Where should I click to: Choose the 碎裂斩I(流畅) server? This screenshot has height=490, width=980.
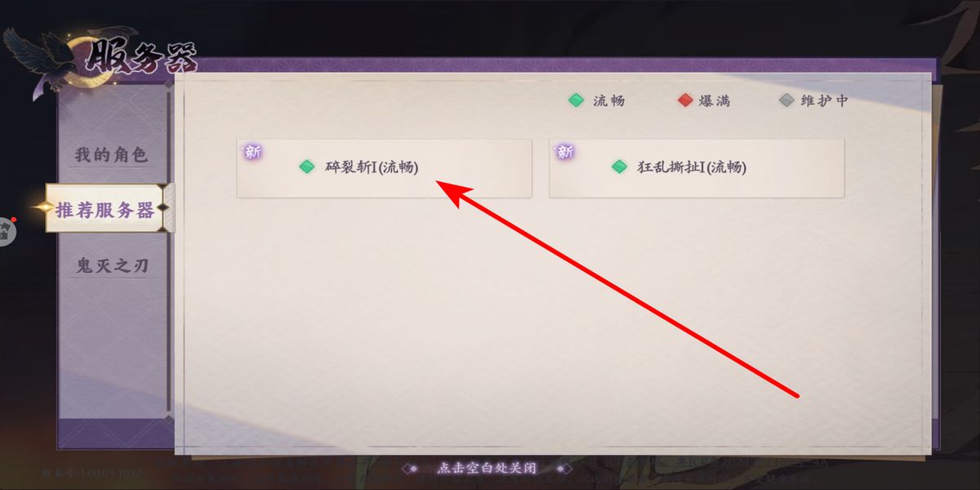click(x=384, y=167)
